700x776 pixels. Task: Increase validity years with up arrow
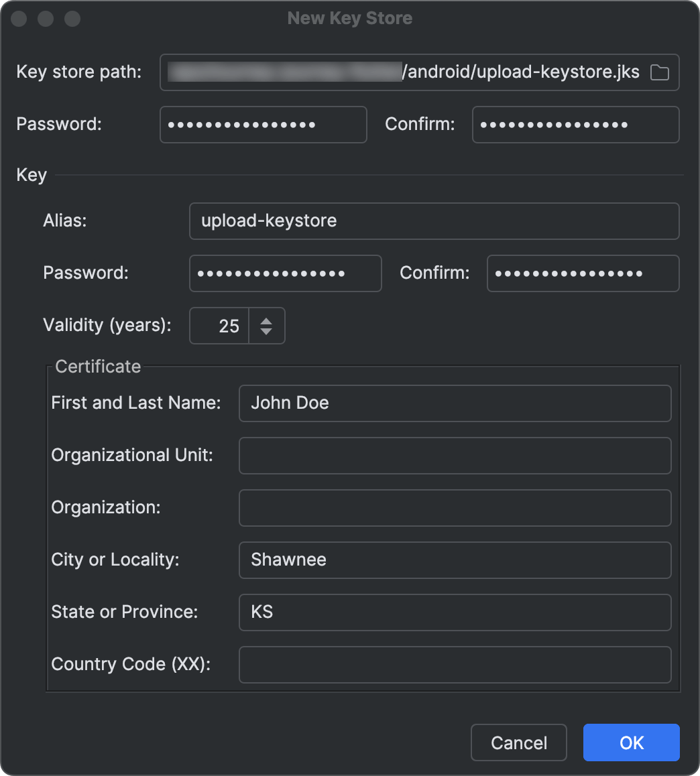coord(266,321)
